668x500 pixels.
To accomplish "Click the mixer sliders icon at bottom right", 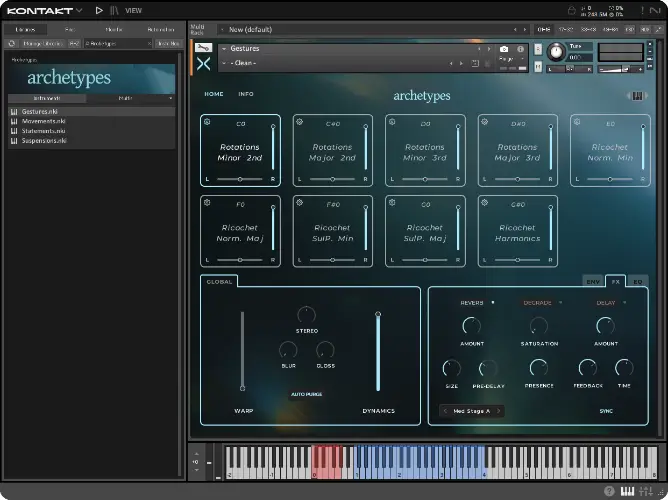I will coord(647,491).
